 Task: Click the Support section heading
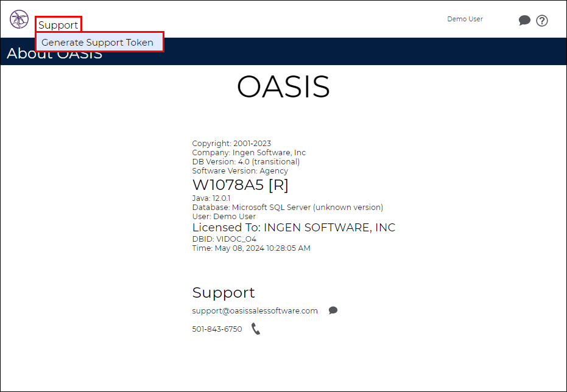pos(224,293)
